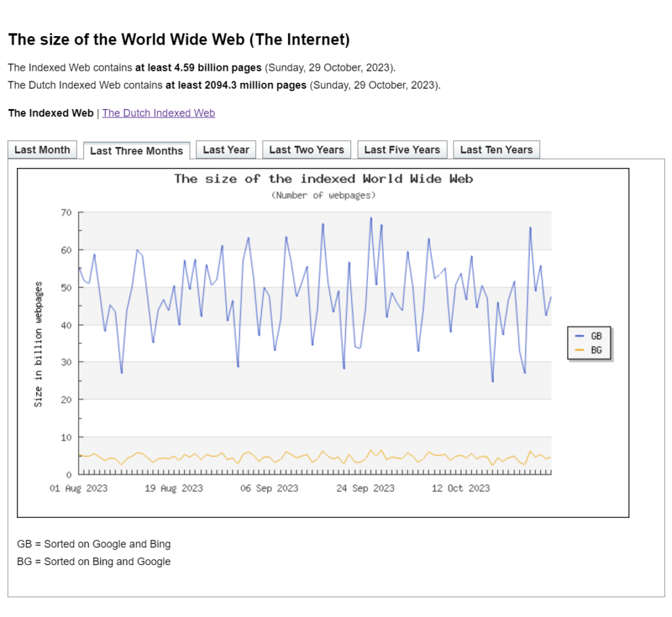
Task: Select the 19 Aug 2023 axis date
Action: (174, 488)
